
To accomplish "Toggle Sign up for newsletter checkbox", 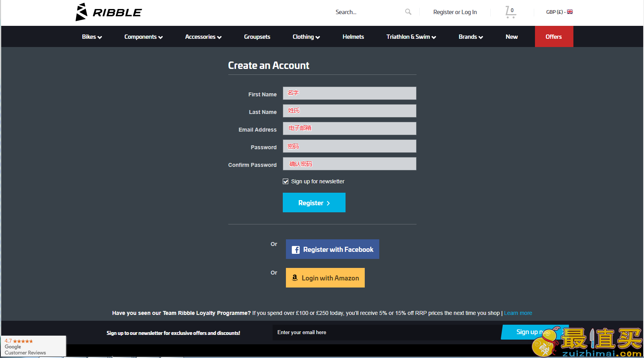I will point(286,181).
